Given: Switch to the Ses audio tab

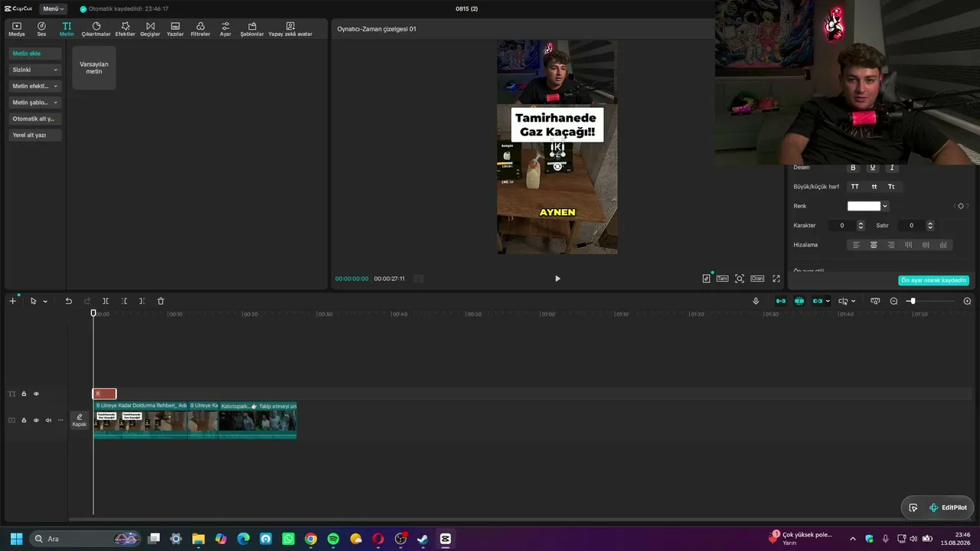Looking at the screenshot, I should 41,29.
